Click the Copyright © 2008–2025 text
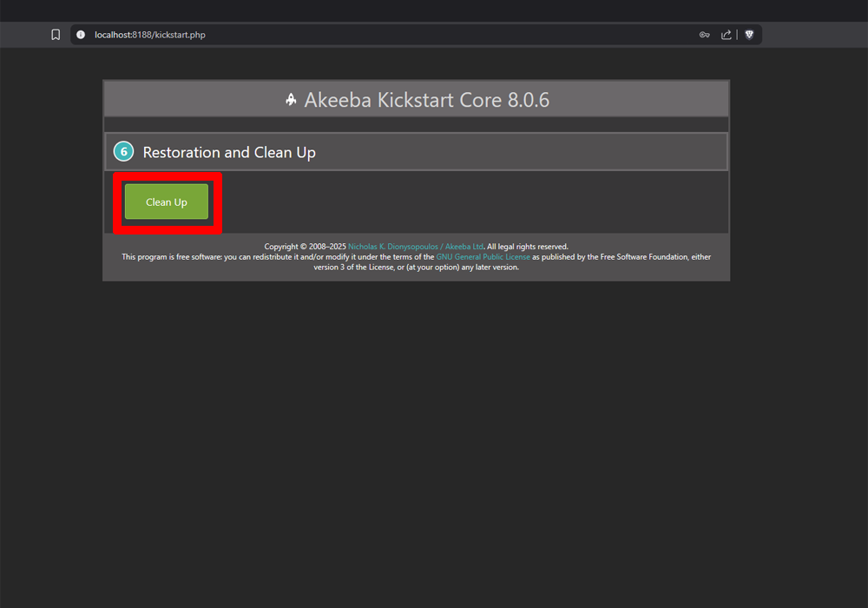868x608 pixels. pos(305,247)
